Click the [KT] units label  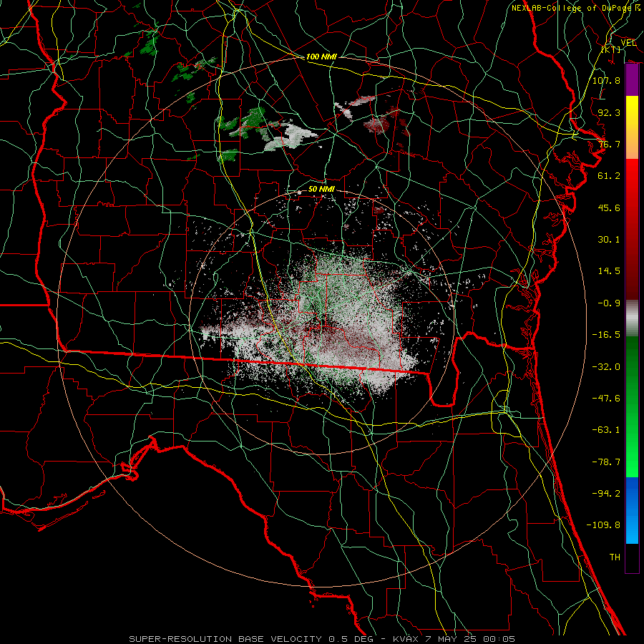click(611, 49)
